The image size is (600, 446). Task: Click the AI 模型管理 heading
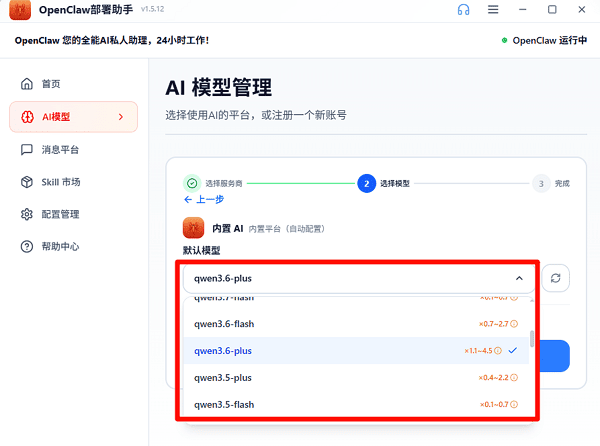219,87
